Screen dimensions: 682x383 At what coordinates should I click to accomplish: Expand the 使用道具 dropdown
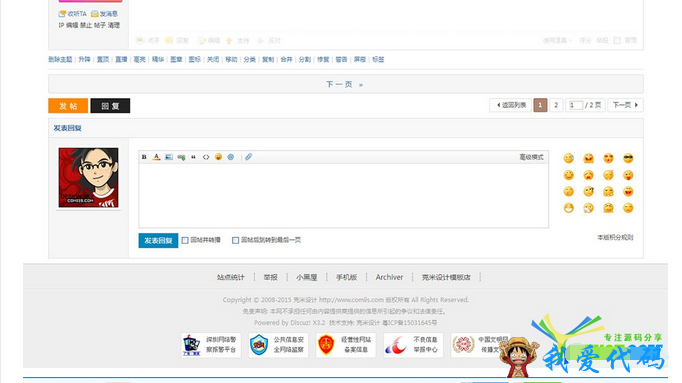[557, 40]
